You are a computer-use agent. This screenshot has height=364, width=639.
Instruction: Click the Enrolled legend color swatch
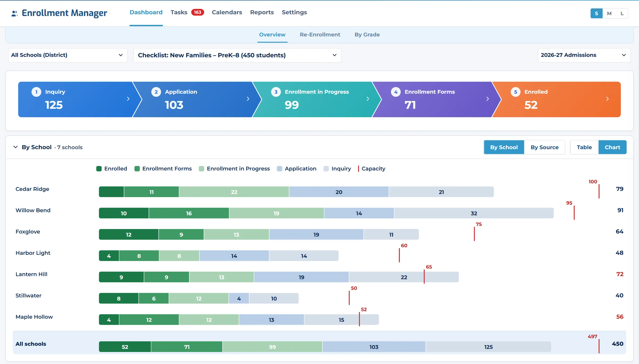[x=99, y=169]
